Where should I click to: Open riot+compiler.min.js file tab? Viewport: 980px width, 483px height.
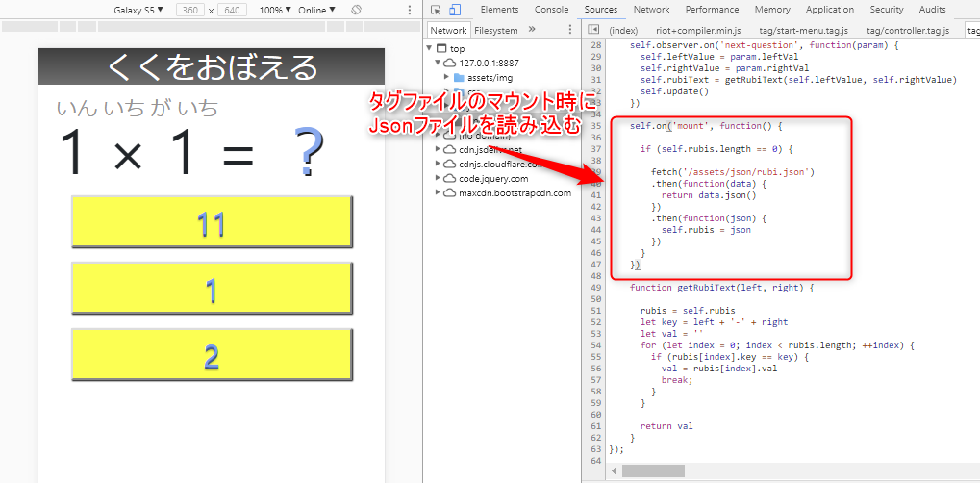click(x=697, y=30)
